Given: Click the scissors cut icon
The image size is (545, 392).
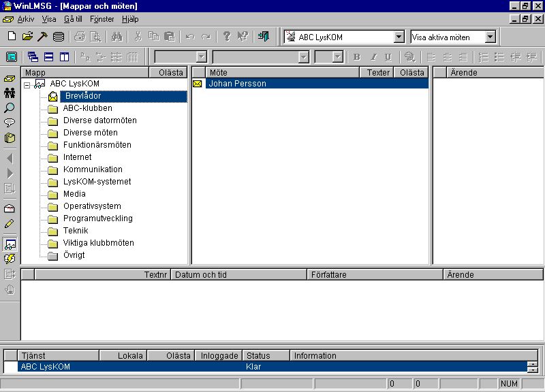Looking at the screenshot, I should [138, 37].
